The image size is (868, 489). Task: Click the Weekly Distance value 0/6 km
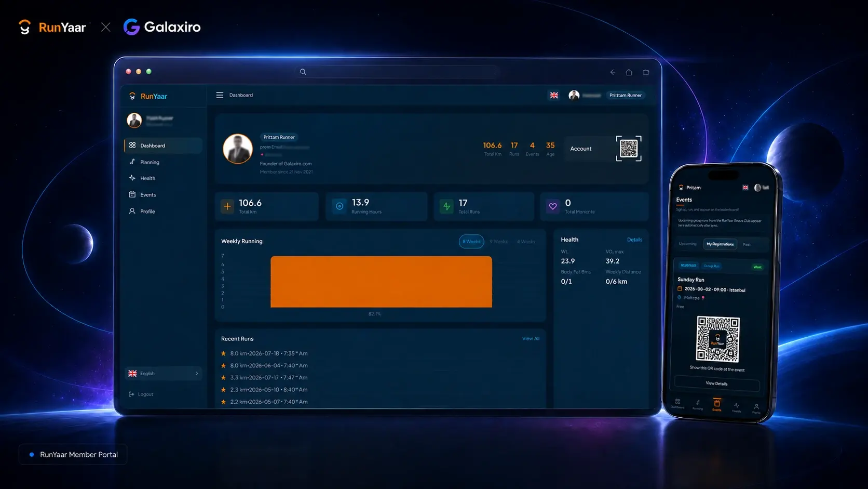(x=616, y=282)
